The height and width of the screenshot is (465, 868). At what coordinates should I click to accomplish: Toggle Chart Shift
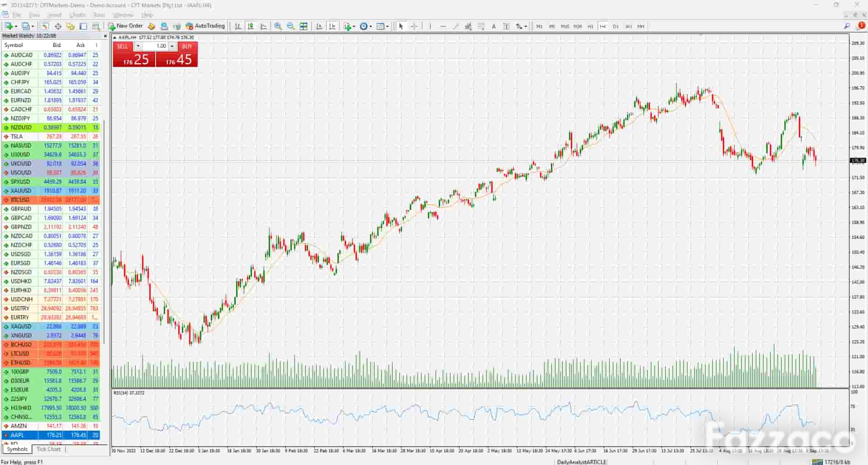click(332, 26)
